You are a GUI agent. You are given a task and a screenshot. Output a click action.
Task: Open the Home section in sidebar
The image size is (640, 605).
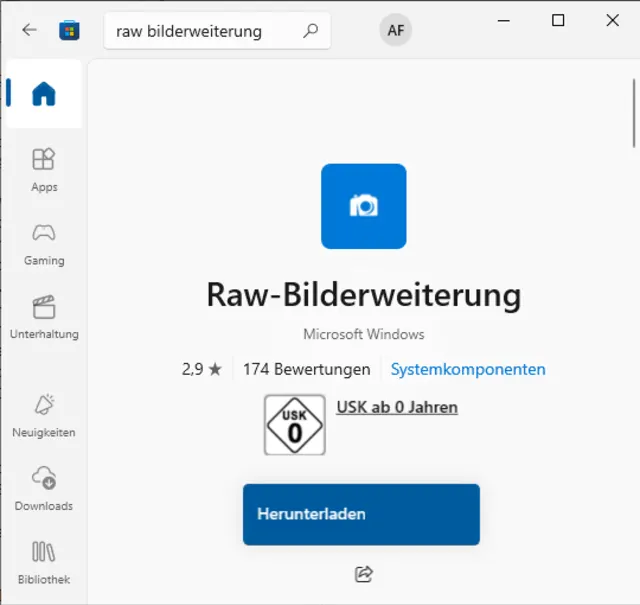(x=44, y=94)
